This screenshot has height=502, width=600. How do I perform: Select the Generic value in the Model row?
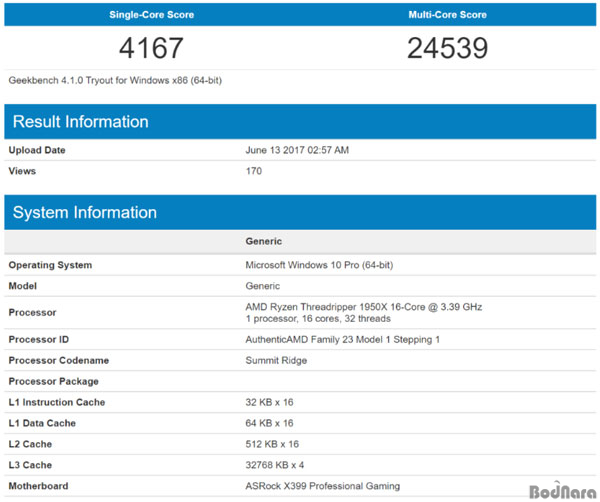[x=262, y=286]
